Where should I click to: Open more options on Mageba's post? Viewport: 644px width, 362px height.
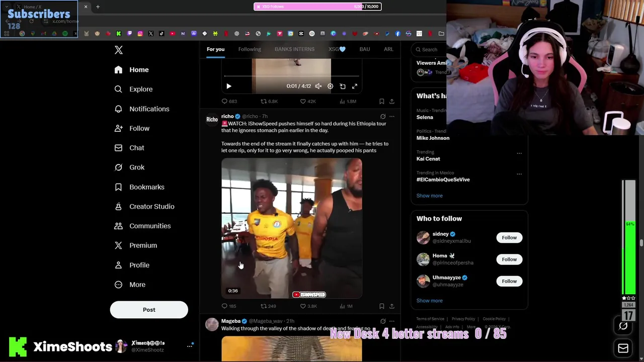(x=392, y=321)
